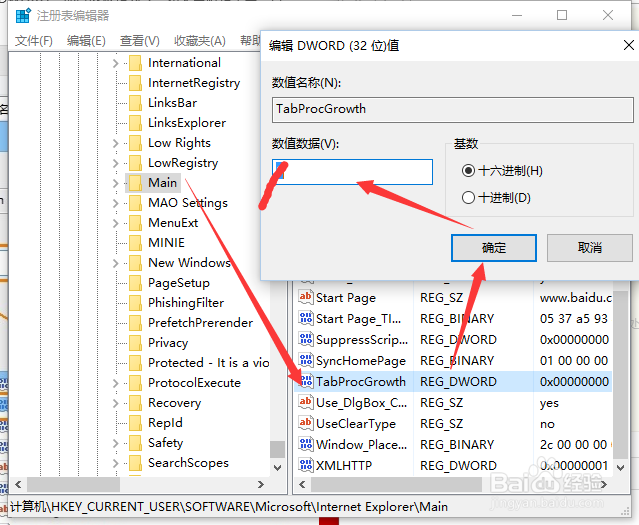Select the MINIE folder icon

(135, 243)
